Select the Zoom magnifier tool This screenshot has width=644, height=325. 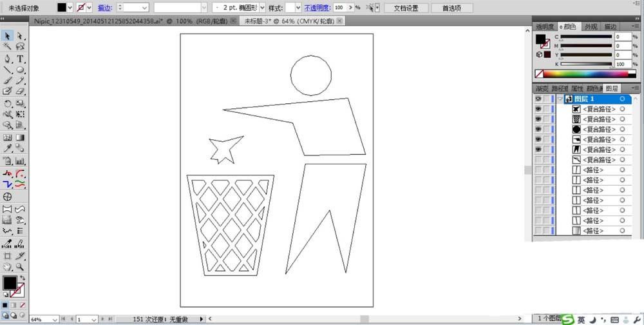[x=20, y=267]
